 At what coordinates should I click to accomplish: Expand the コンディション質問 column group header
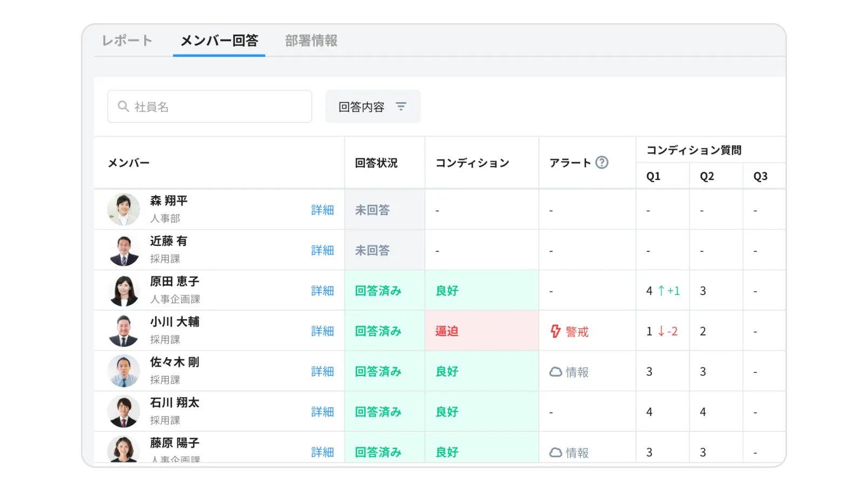[x=693, y=150]
